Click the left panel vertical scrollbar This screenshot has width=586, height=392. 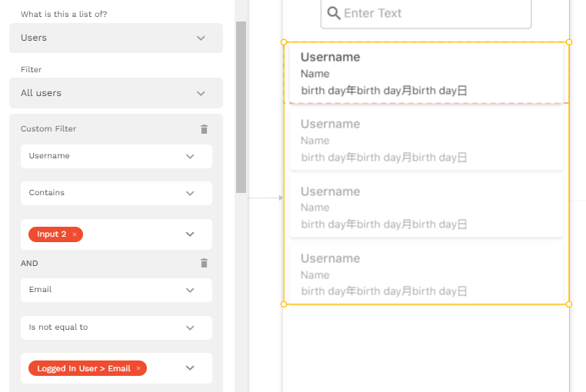(x=241, y=108)
